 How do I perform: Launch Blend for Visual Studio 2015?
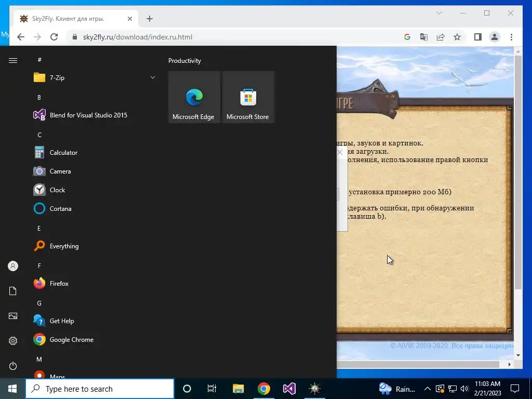95,115
